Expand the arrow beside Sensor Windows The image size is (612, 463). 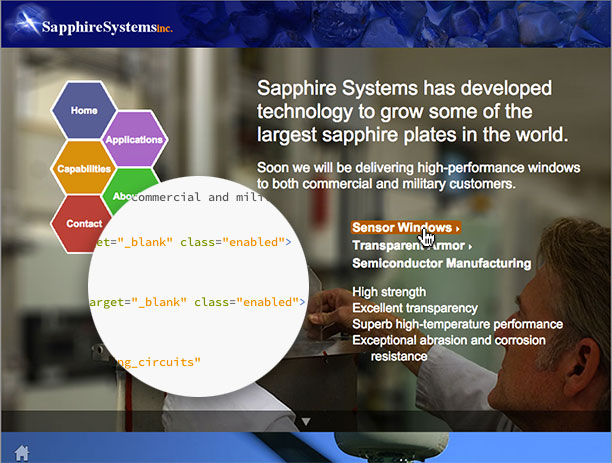[458, 229]
